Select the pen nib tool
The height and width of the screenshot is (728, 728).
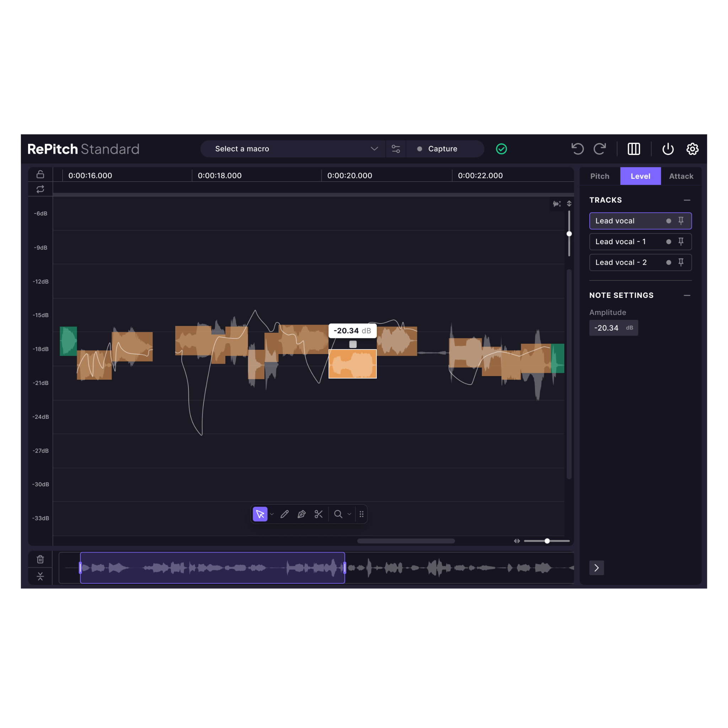click(301, 514)
